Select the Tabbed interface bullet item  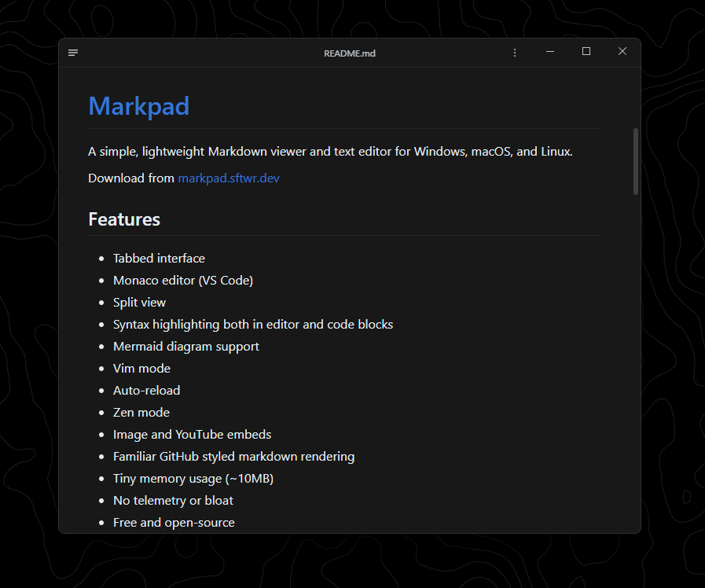click(x=159, y=258)
